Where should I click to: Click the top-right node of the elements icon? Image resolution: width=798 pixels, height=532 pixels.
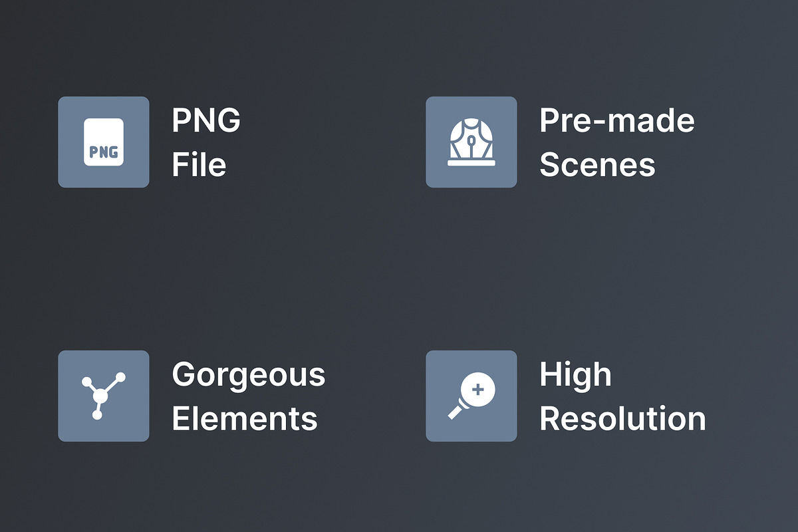tap(120, 377)
